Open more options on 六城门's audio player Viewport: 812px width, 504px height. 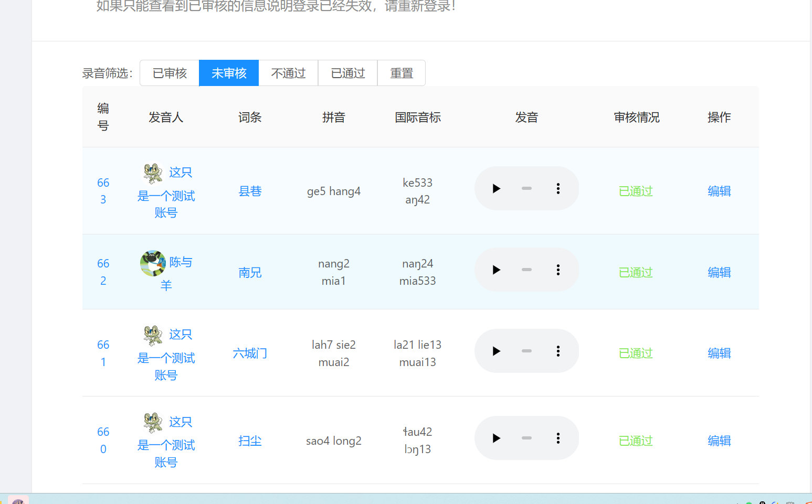click(x=557, y=351)
